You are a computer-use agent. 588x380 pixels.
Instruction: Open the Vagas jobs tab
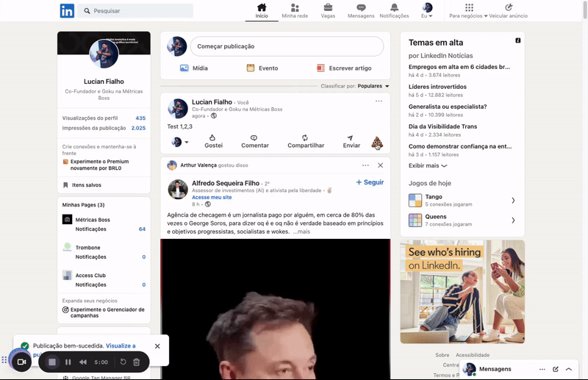tap(328, 11)
